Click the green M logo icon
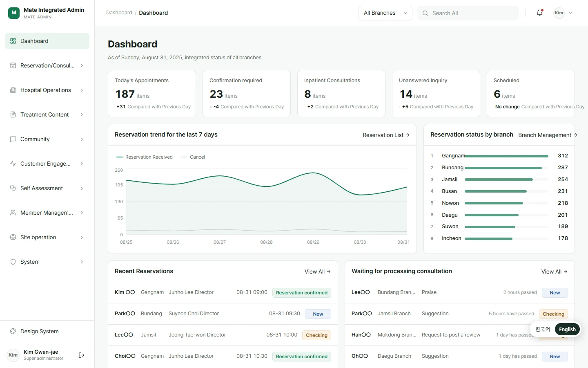588x368 pixels. point(14,13)
